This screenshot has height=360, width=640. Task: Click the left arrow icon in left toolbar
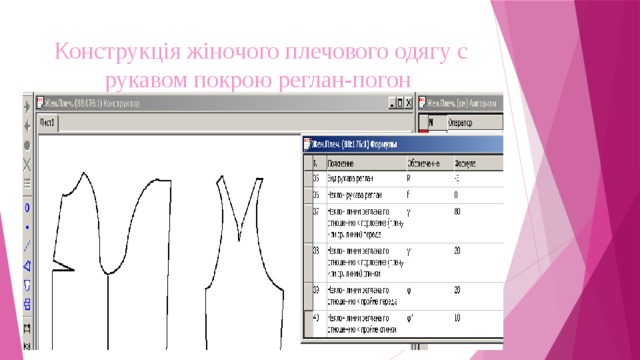27,127
